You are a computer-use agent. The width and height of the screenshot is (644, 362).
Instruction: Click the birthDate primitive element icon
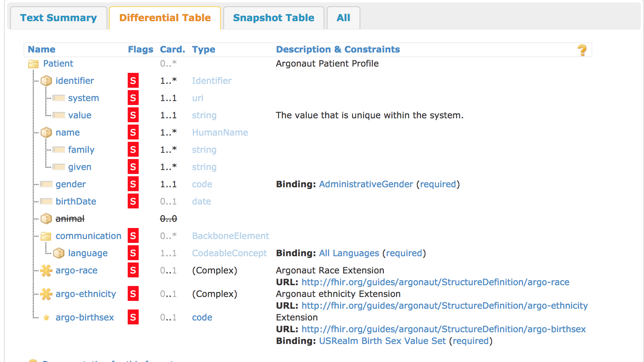tap(46, 201)
